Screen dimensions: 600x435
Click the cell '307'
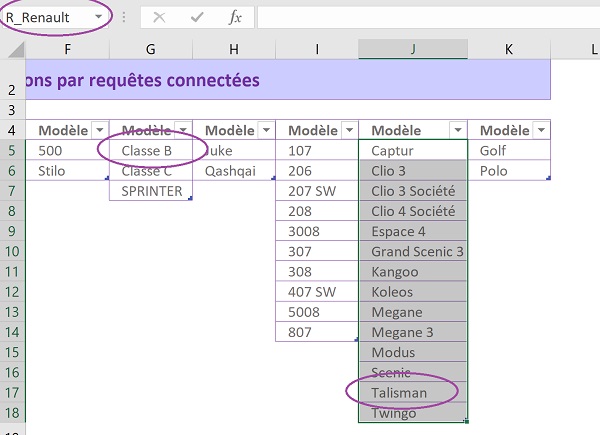[317, 251]
